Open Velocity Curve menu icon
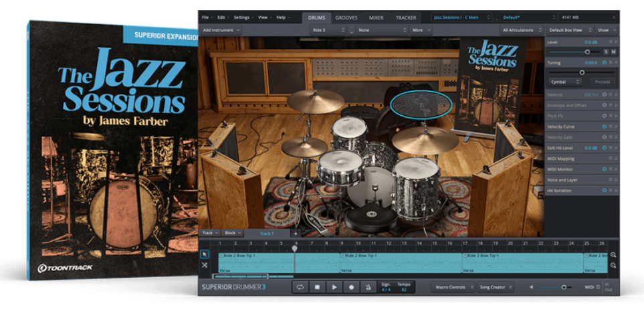644x312 pixels. [611, 127]
